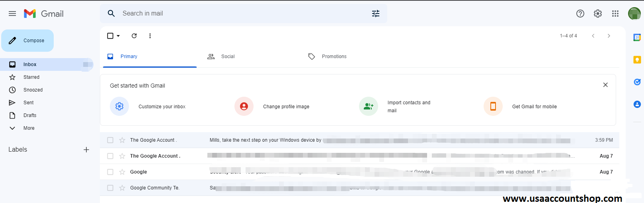Open Google Tasks side panel
Viewport: 644px width, 203px height.
637,82
